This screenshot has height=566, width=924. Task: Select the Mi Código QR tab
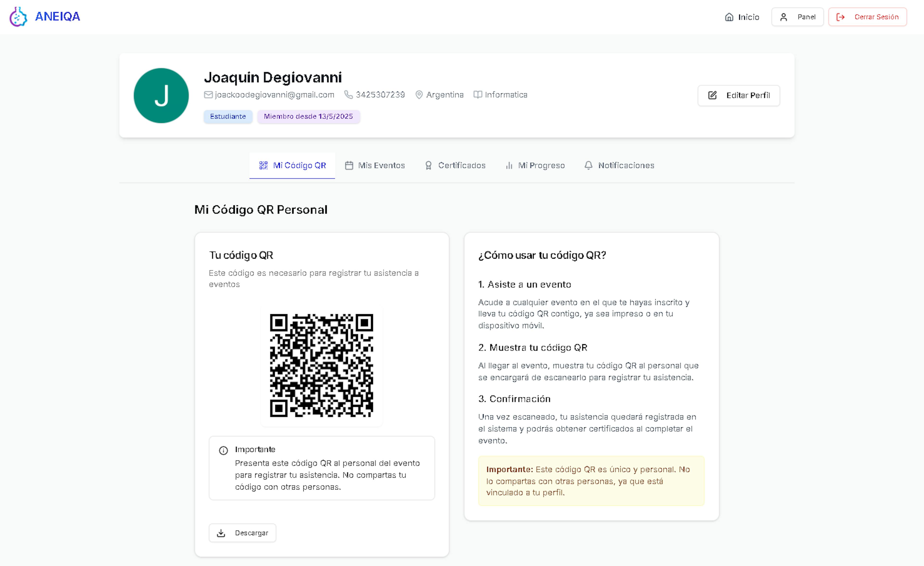292,165
